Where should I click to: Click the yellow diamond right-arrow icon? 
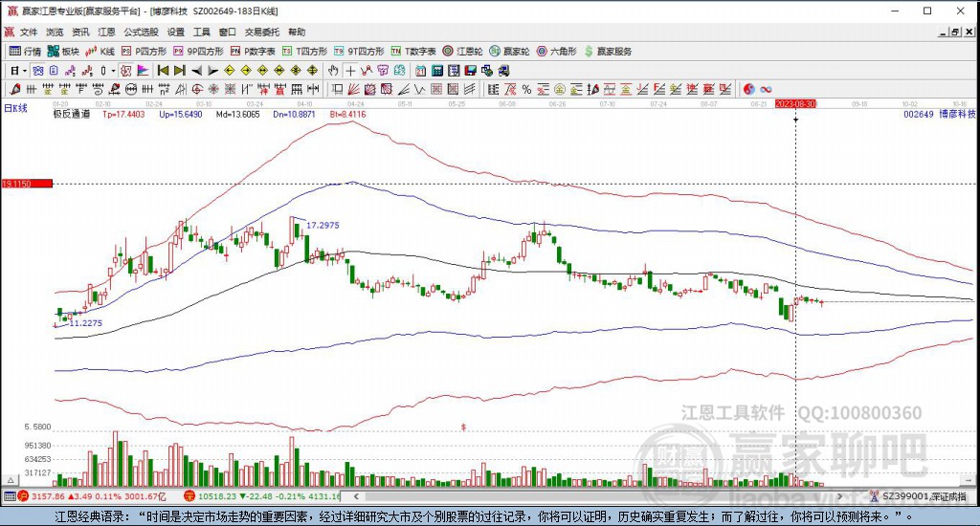coord(246,71)
